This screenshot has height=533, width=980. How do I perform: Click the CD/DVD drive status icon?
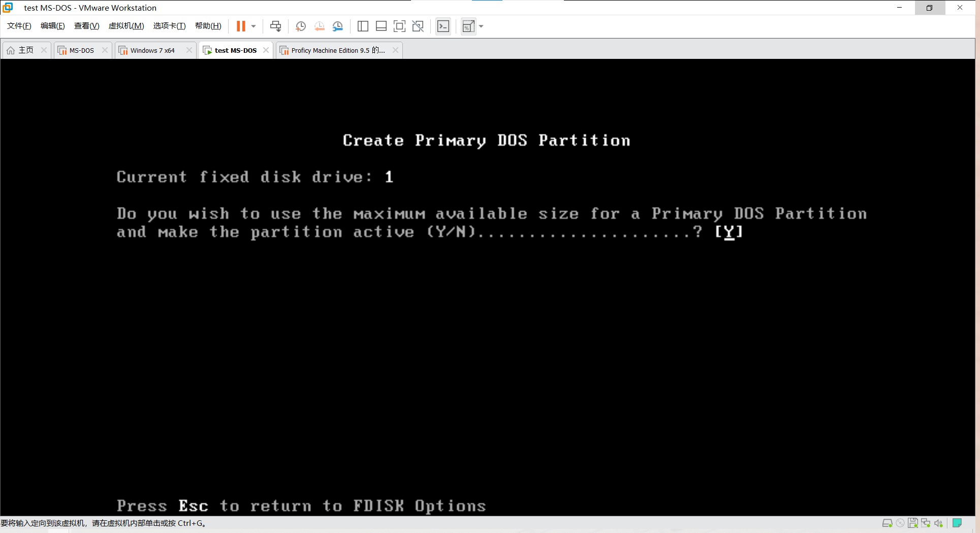900,523
